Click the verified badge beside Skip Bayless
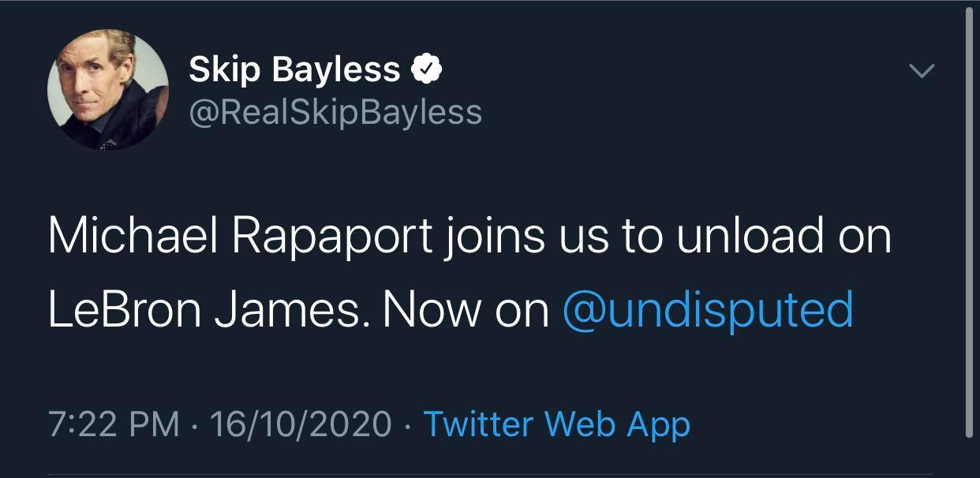 (x=427, y=71)
